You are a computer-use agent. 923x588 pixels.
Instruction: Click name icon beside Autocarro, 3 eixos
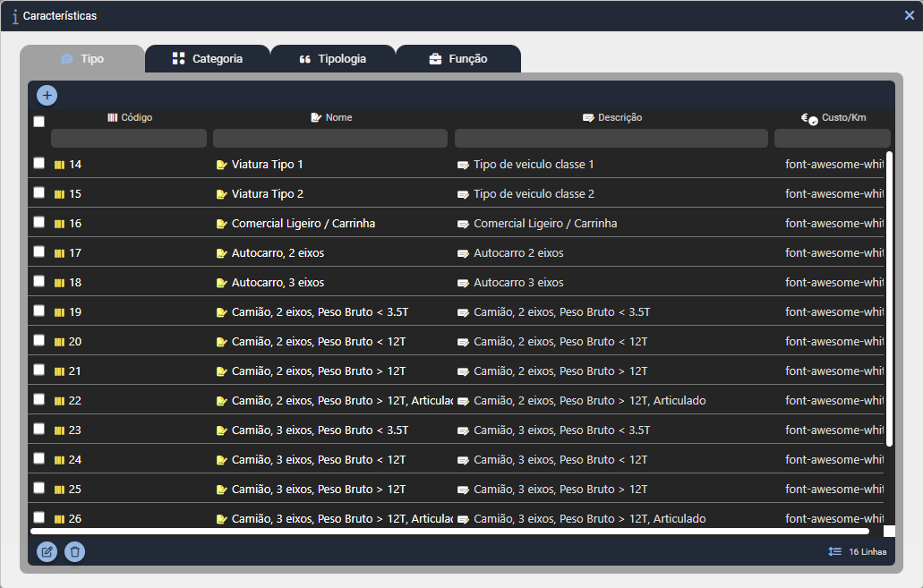point(221,283)
